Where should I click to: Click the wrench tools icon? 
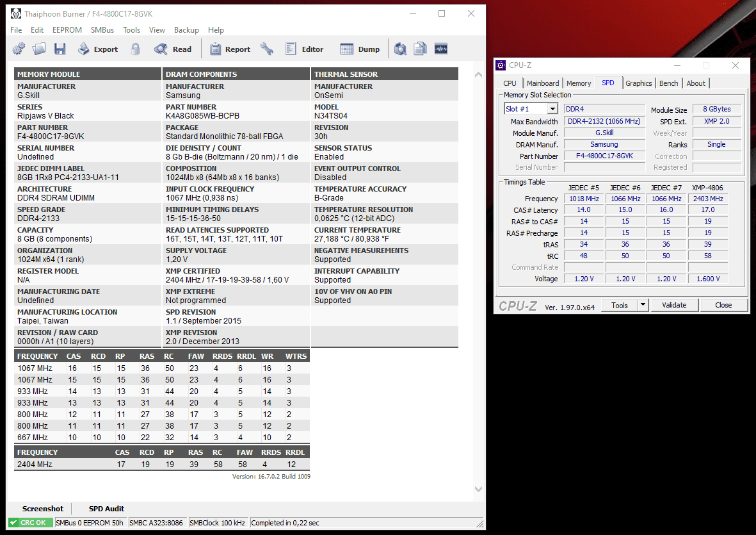(267, 49)
